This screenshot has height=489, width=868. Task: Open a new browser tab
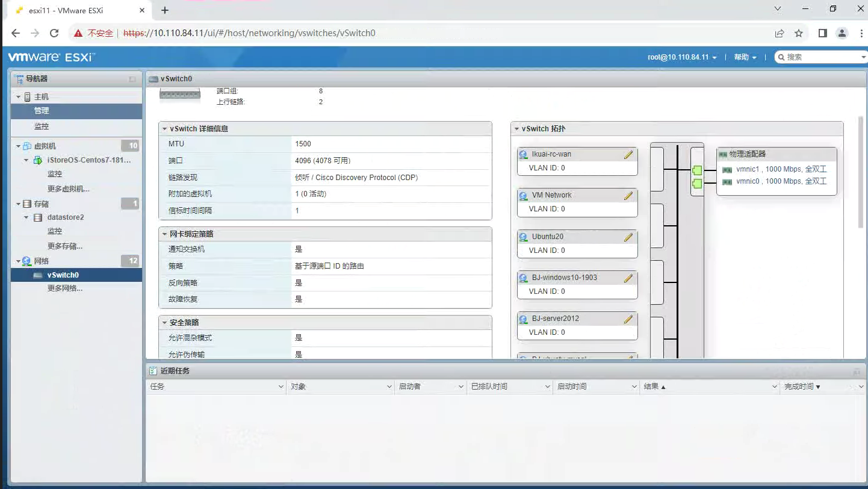165,10
